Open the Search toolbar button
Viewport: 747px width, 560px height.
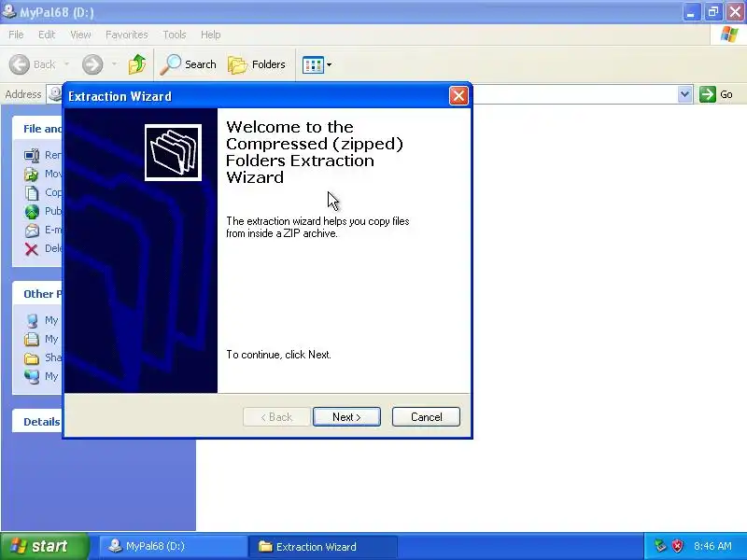coord(189,64)
